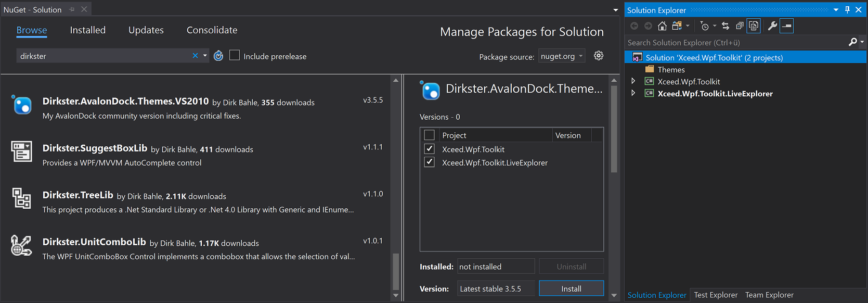Close the NuGet - Solution tab
The height and width of the screenshot is (303, 868).
(84, 9)
